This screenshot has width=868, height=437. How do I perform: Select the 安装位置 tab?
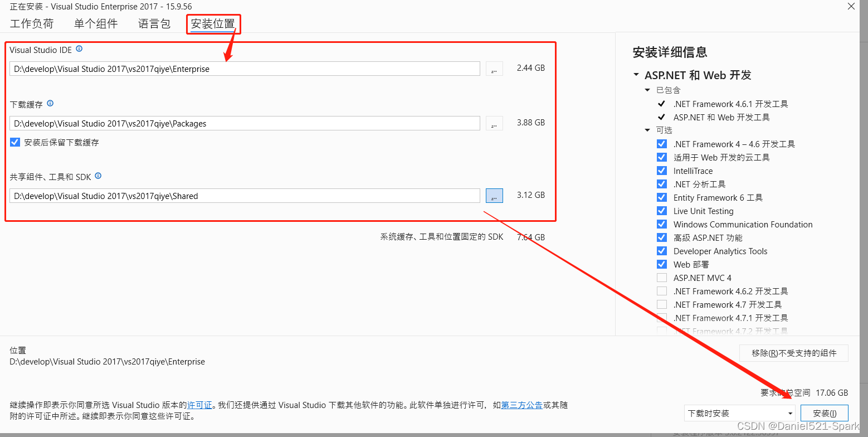[x=213, y=24]
